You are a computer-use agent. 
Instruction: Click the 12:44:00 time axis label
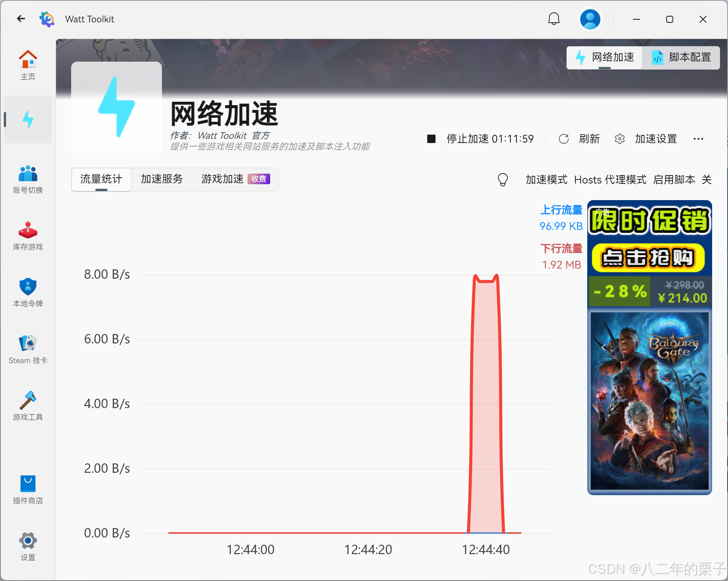click(x=250, y=550)
